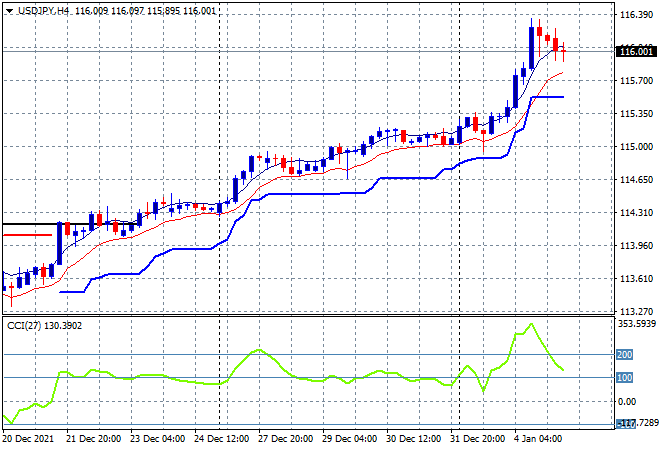Click the 113.610 price scale label

click(636, 279)
